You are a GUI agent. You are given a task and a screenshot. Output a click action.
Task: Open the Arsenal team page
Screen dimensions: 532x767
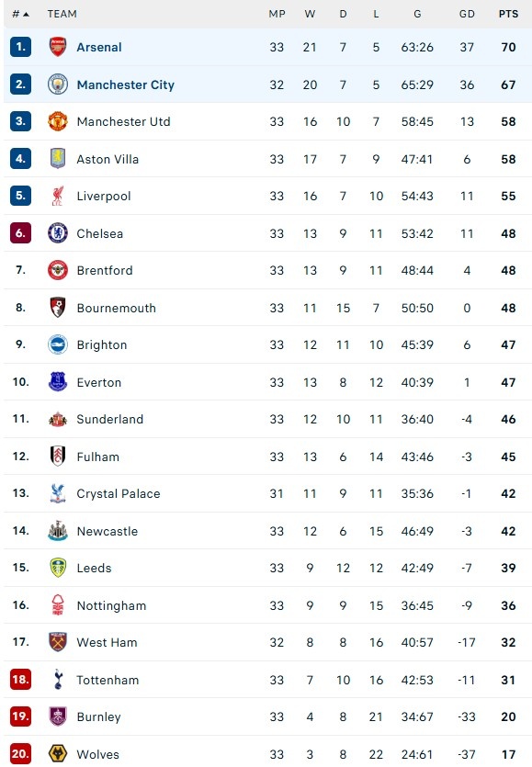click(99, 47)
